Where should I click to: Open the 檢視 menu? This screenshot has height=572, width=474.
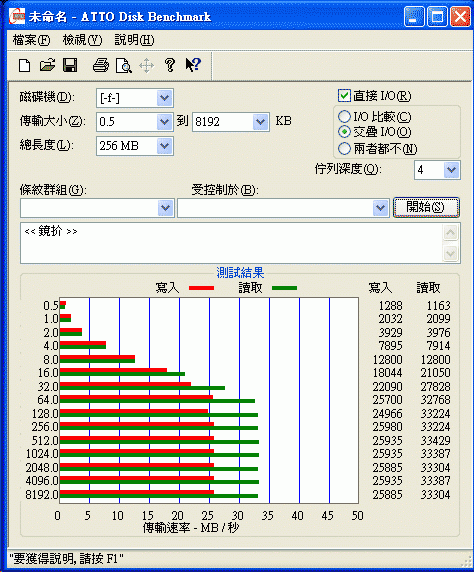pyautogui.click(x=82, y=39)
